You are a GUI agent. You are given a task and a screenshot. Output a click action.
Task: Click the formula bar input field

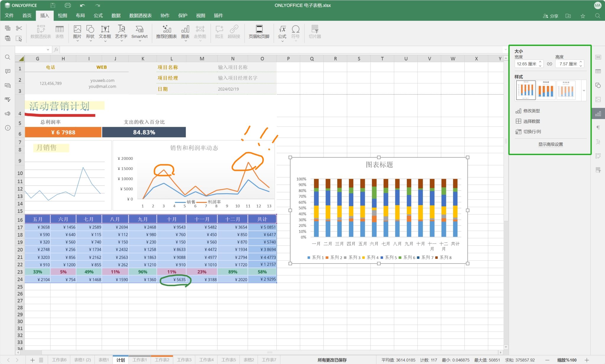pyautogui.click(x=282, y=50)
